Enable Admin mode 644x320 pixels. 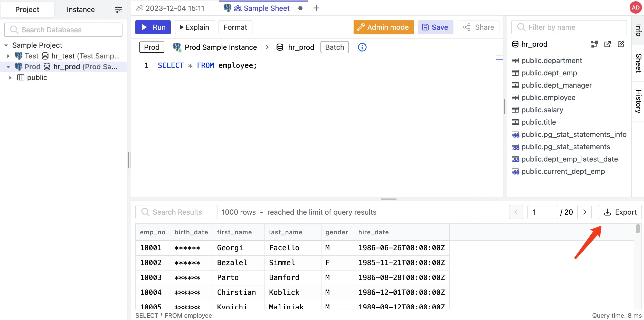tap(384, 27)
